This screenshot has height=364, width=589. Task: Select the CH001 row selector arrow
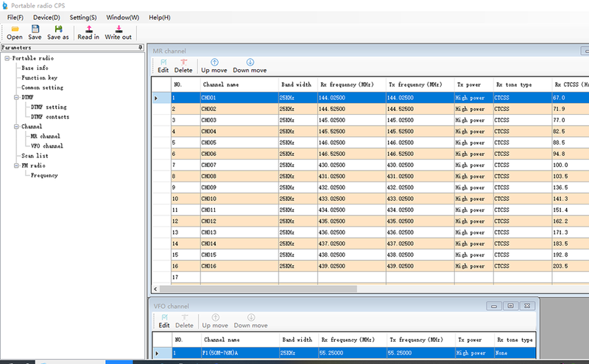161,98
